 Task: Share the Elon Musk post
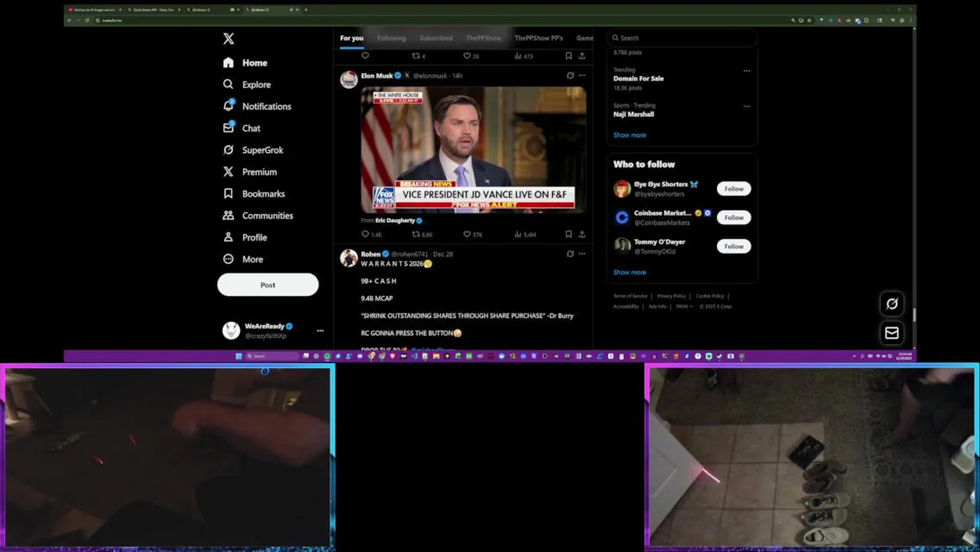582,235
